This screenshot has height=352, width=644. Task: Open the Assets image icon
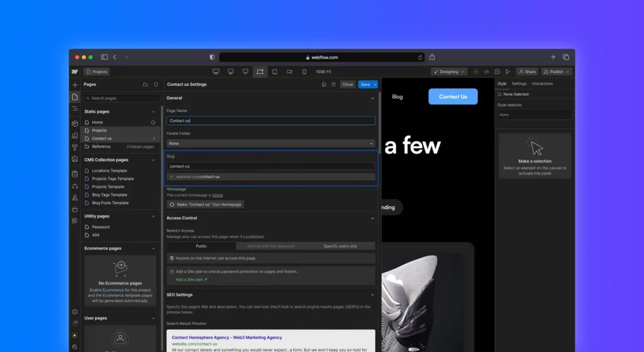[75, 159]
